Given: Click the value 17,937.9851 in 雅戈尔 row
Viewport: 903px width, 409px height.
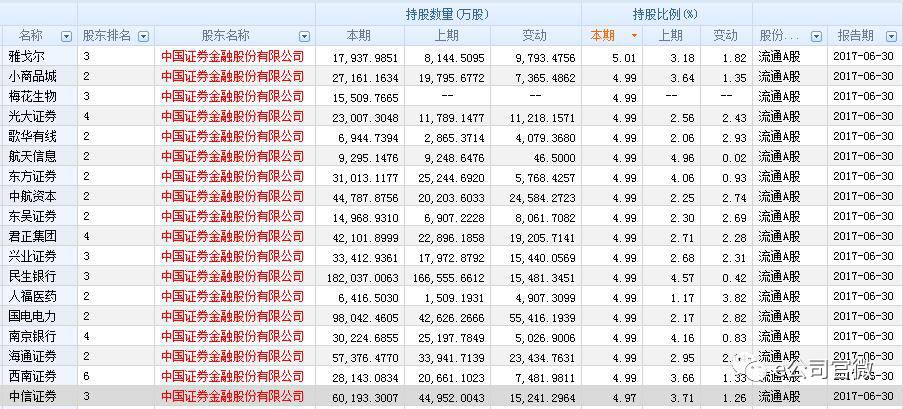Looking at the screenshot, I should point(366,58).
